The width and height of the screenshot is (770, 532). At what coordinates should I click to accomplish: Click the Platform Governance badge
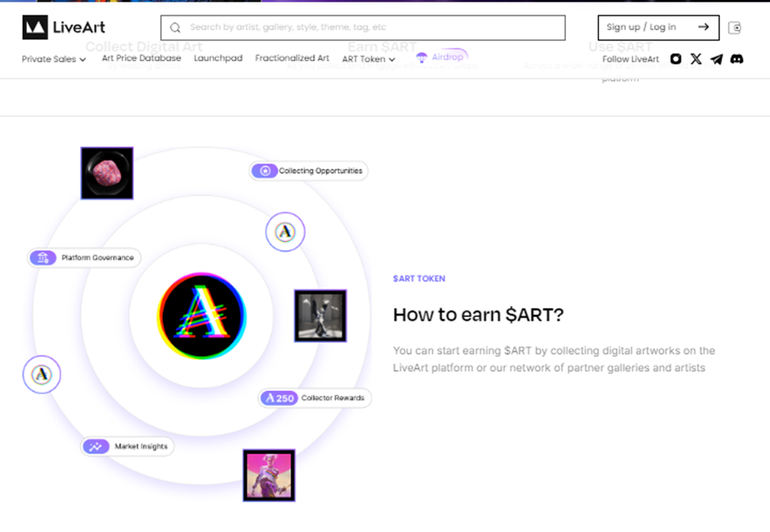click(84, 258)
